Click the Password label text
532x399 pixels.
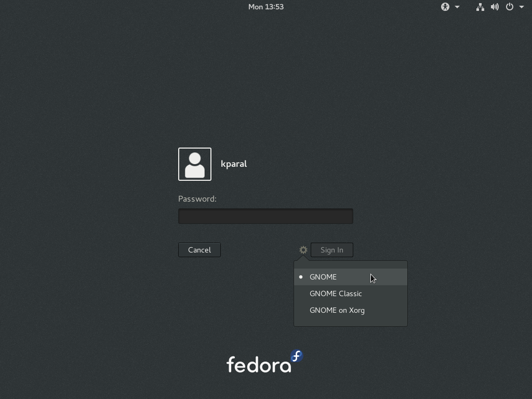(x=197, y=199)
